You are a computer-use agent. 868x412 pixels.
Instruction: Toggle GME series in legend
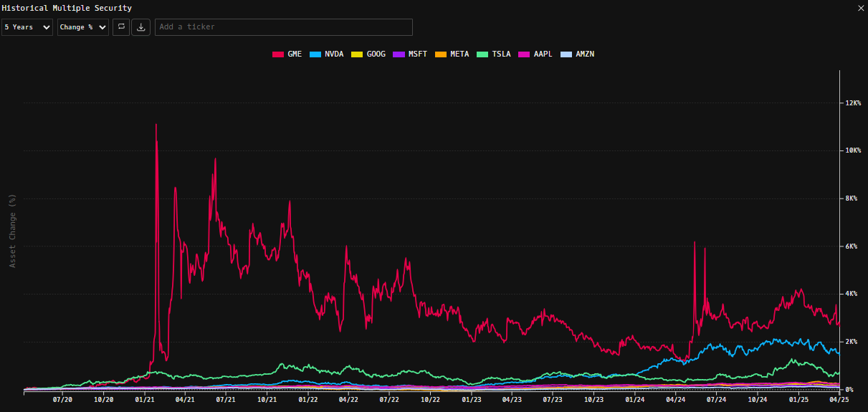pos(287,54)
